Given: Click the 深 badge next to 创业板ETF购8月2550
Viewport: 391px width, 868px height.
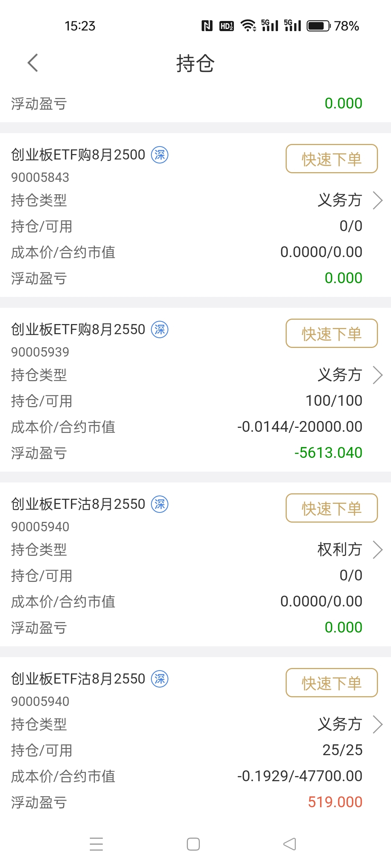Looking at the screenshot, I should click(x=160, y=329).
